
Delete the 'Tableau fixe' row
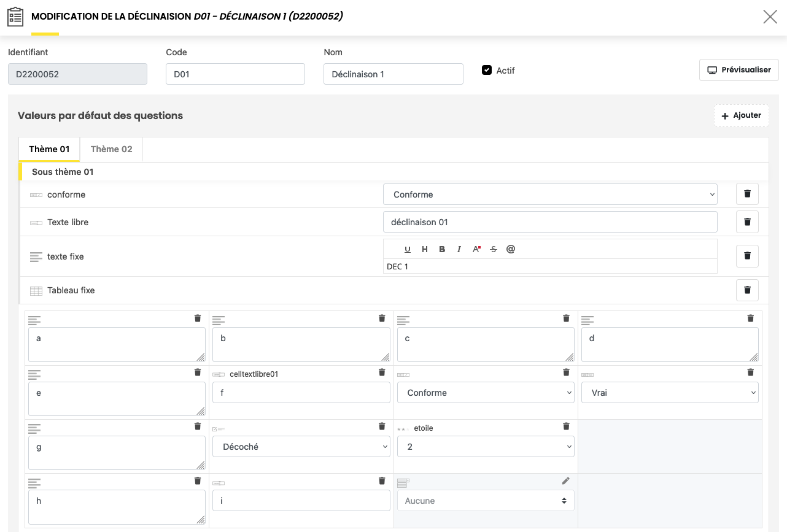tap(747, 290)
